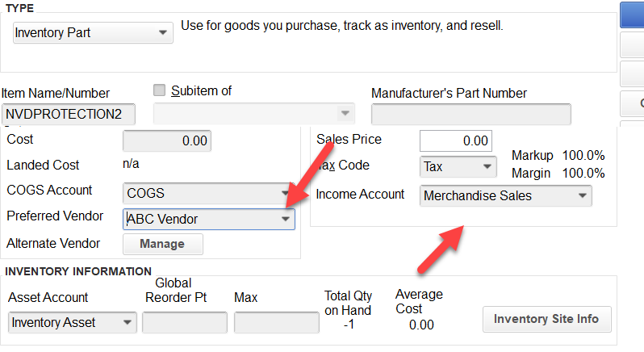The image size is (644, 352).
Task: Open the Inventory Site Info button
Action: (546, 319)
